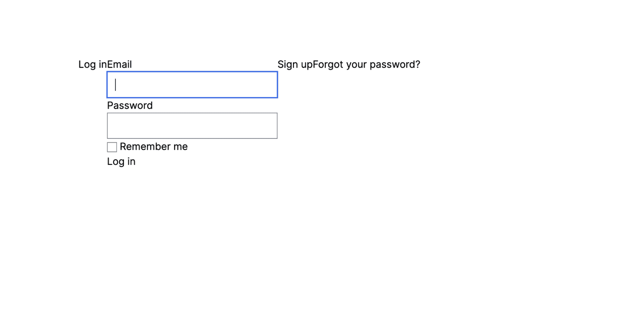Click Forgot your password? link
The image size is (644, 313).
click(x=366, y=64)
